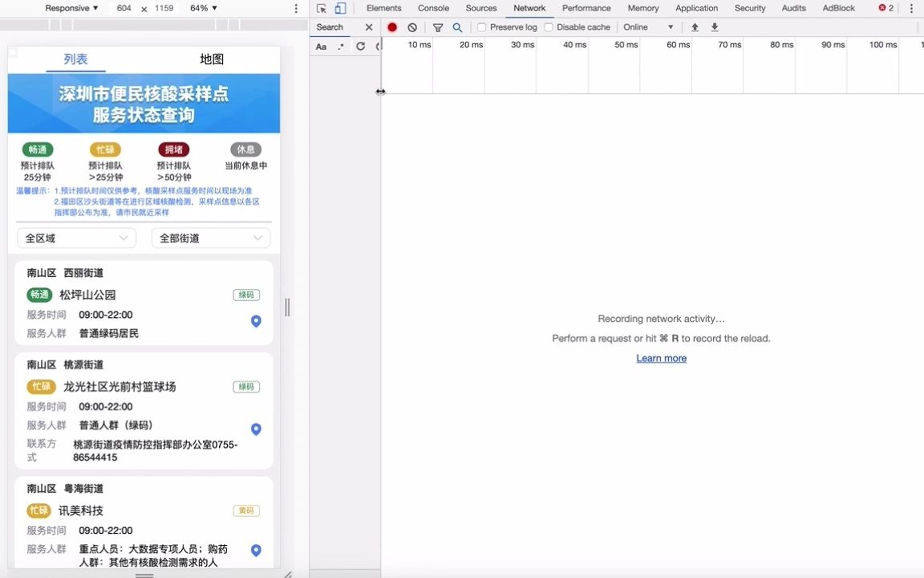This screenshot has width=924, height=578.
Task: Open the 全区域 district dropdown
Action: click(x=76, y=238)
